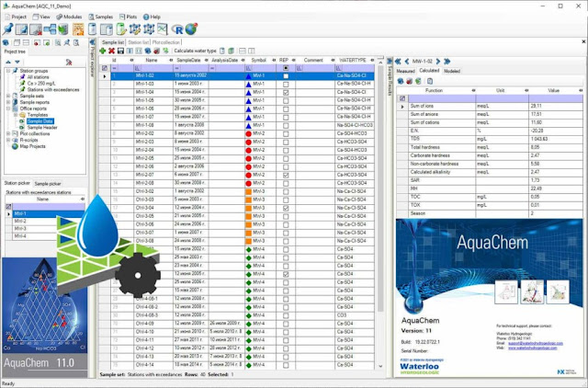Open the Modules menu
This screenshot has width=588, height=388.
pyautogui.click(x=69, y=17)
